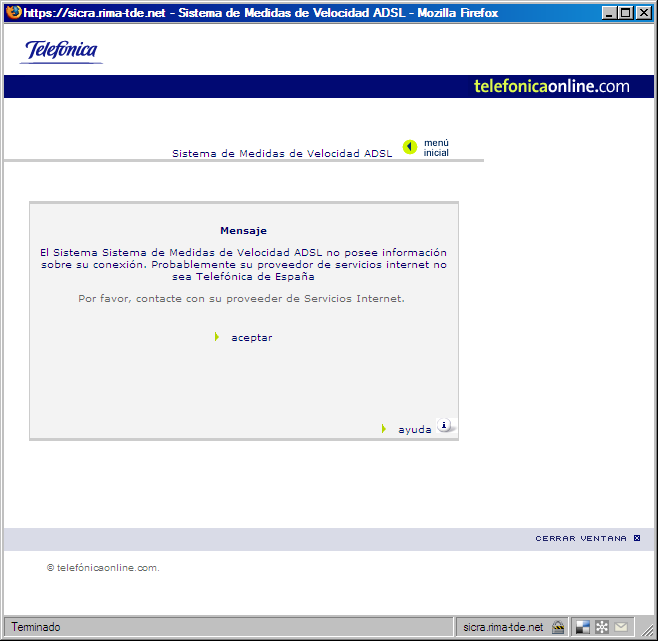
Task: Click the black-and-blue squares status bar icon
Action: 582,627
